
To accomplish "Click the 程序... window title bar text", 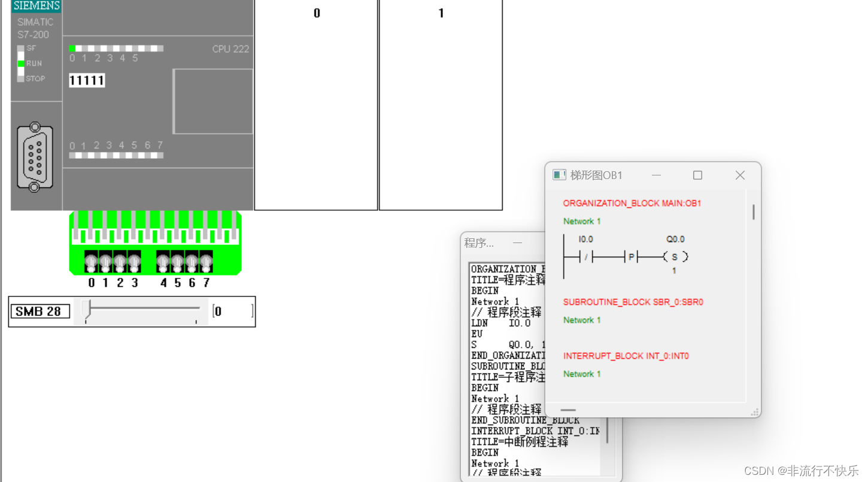I will pos(479,243).
